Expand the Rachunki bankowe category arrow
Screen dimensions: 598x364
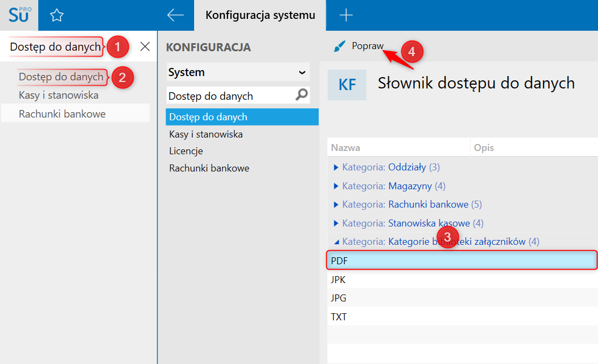335,204
